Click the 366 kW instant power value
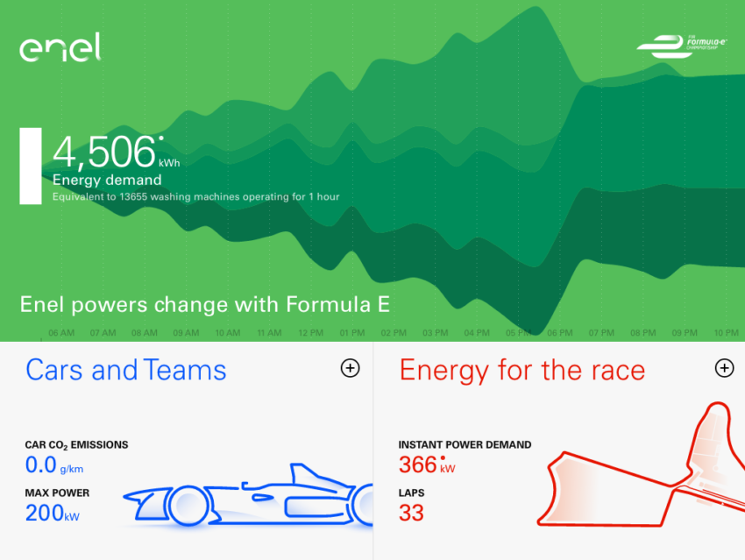This screenshot has height=560, width=745. (x=427, y=464)
